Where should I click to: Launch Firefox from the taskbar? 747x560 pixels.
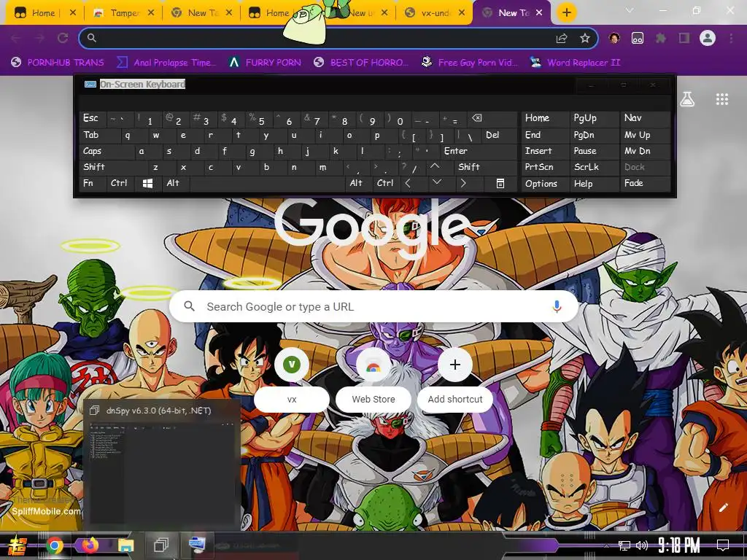tap(90, 545)
